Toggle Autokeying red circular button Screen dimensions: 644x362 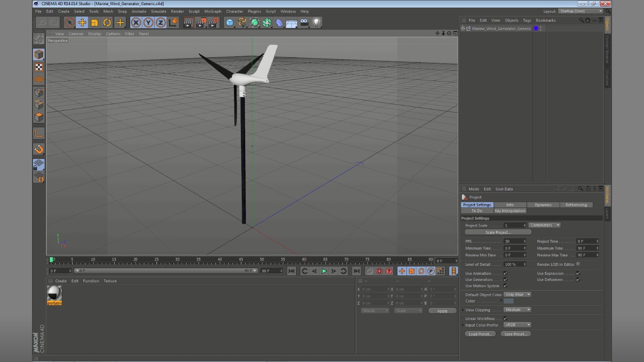[x=379, y=271]
